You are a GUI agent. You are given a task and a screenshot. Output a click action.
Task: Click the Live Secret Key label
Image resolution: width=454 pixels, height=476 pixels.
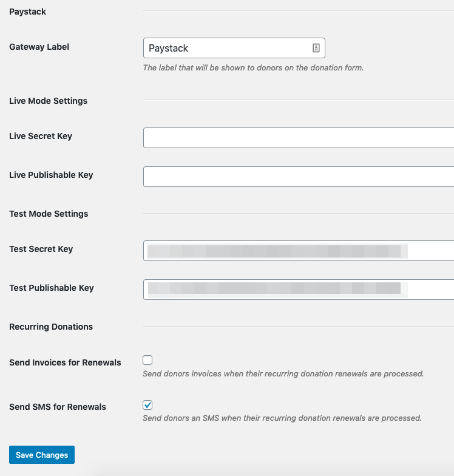41,136
